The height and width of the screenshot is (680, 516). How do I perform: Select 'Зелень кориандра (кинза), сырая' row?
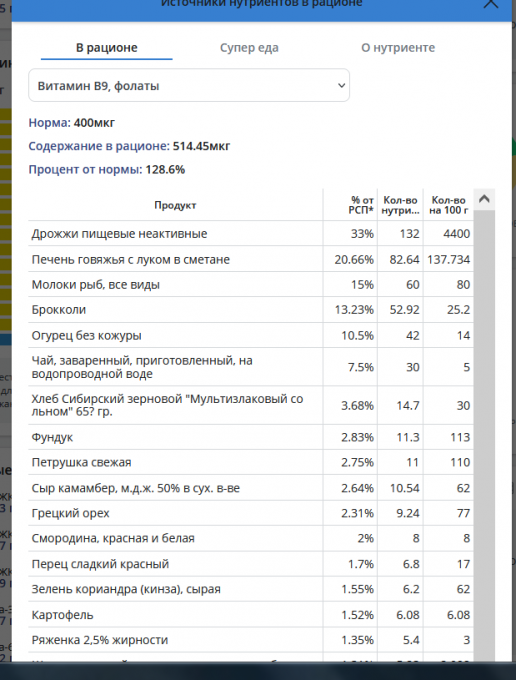pyautogui.click(x=251, y=589)
